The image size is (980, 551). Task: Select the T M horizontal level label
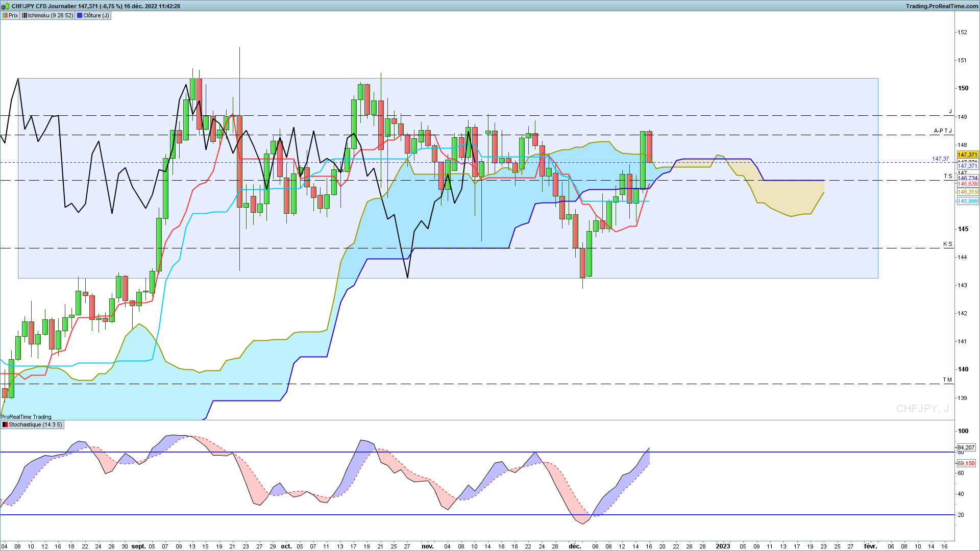[947, 380]
